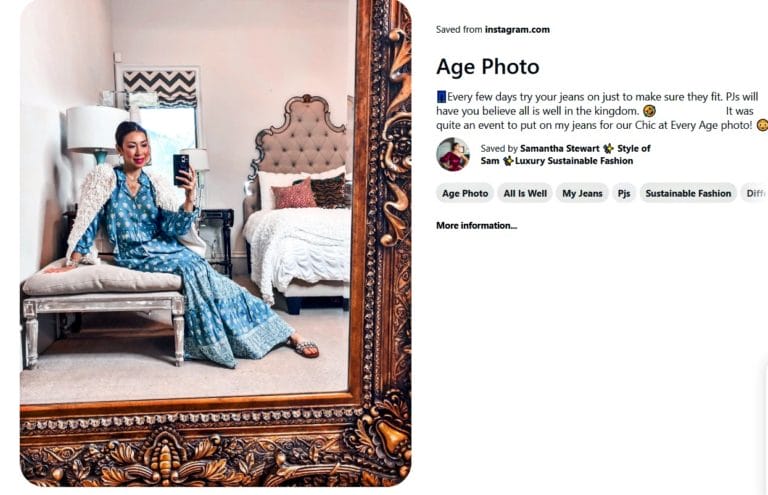This screenshot has width=768, height=495.
Task: Click the emoji at description end
Action: 762,125
